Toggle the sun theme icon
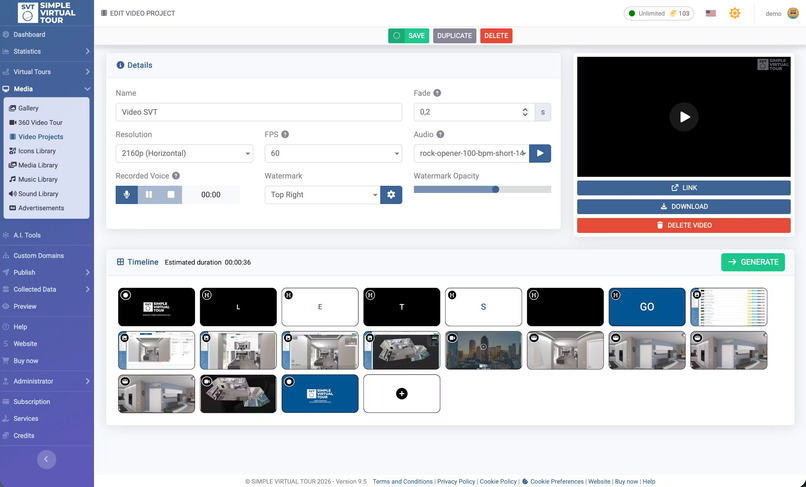The width and height of the screenshot is (806, 487). 735,13
